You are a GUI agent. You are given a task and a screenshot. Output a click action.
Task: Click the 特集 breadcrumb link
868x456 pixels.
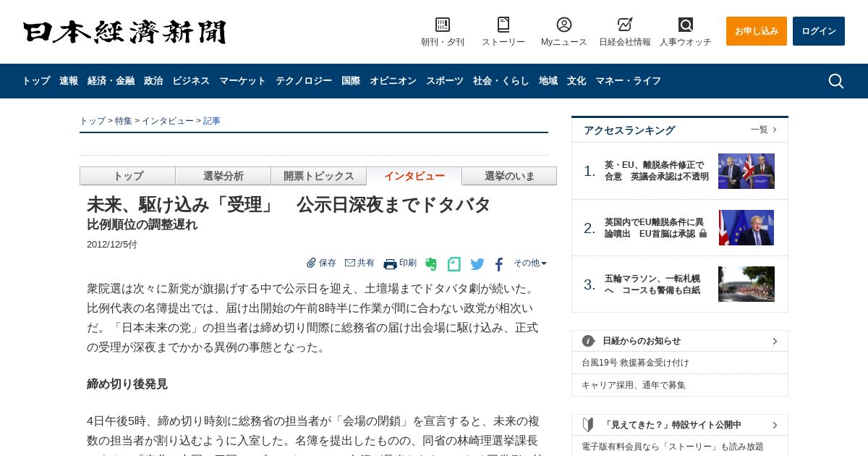point(124,121)
